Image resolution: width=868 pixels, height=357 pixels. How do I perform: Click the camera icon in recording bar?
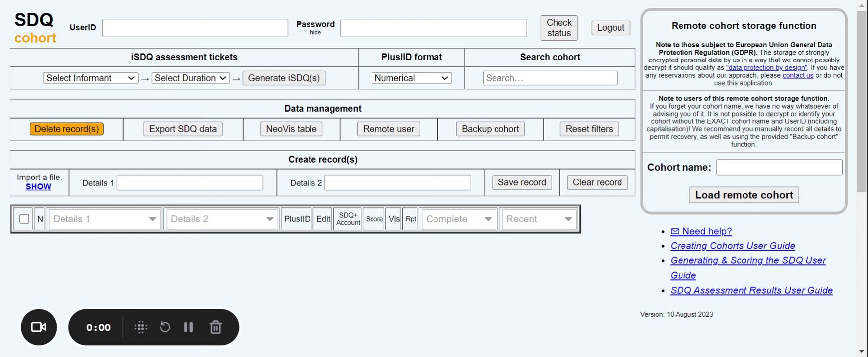point(39,327)
